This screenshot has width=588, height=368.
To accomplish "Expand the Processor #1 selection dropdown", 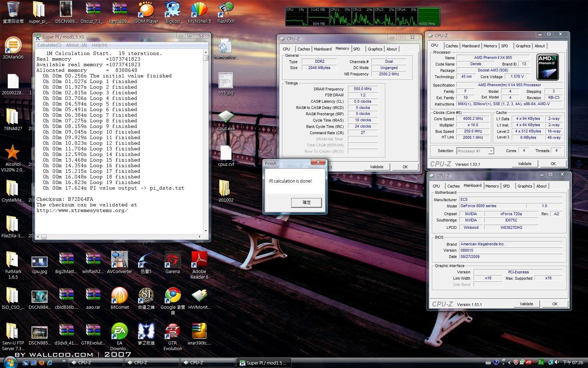I will 491,151.
